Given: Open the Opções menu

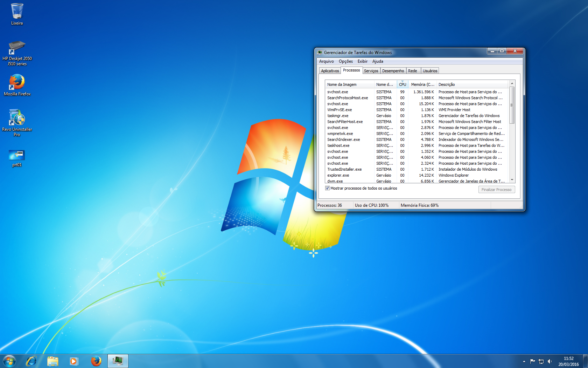Looking at the screenshot, I should [345, 61].
